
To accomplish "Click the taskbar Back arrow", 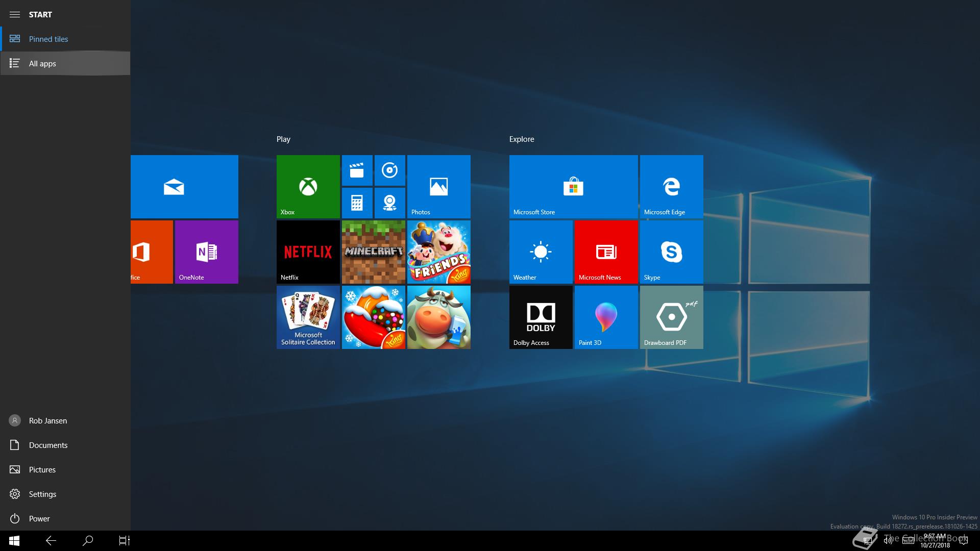I will (x=51, y=541).
